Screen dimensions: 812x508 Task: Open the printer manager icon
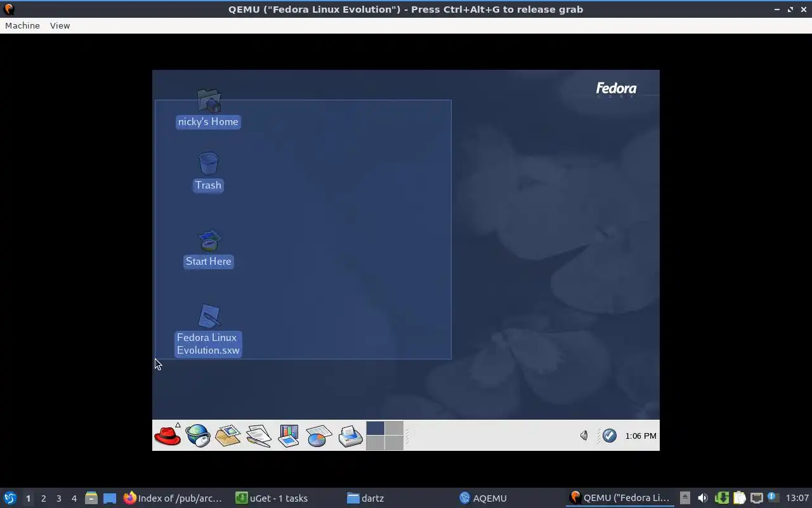tap(350, 436)
